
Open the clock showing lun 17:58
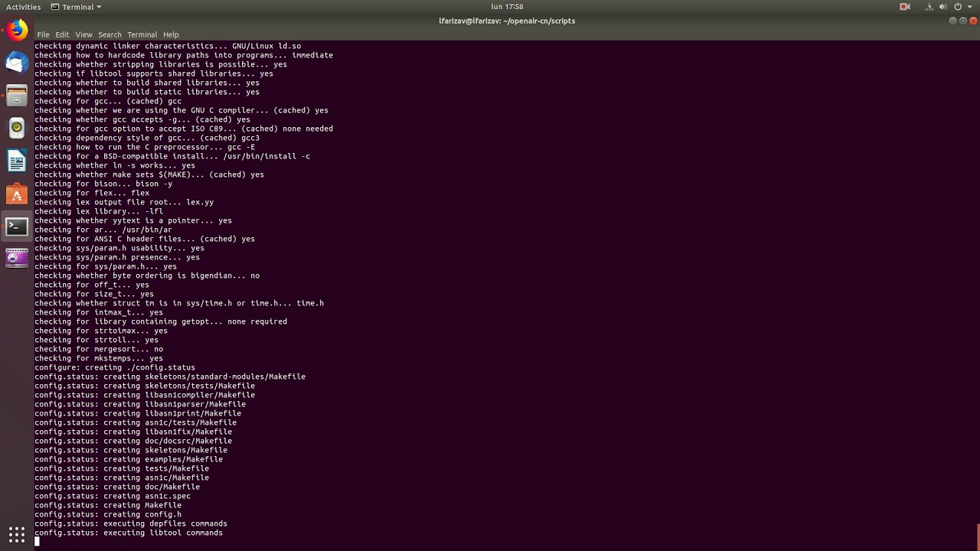click(x=507, y=7)
